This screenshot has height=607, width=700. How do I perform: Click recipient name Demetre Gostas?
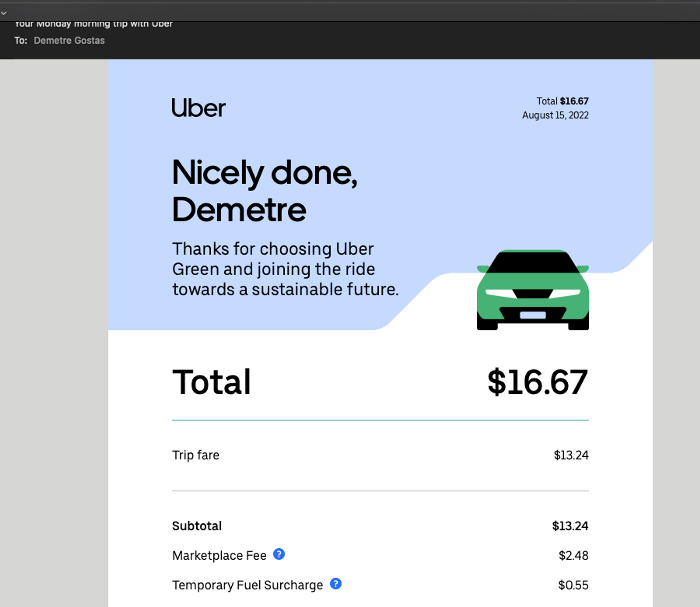(x=69, y=41)
